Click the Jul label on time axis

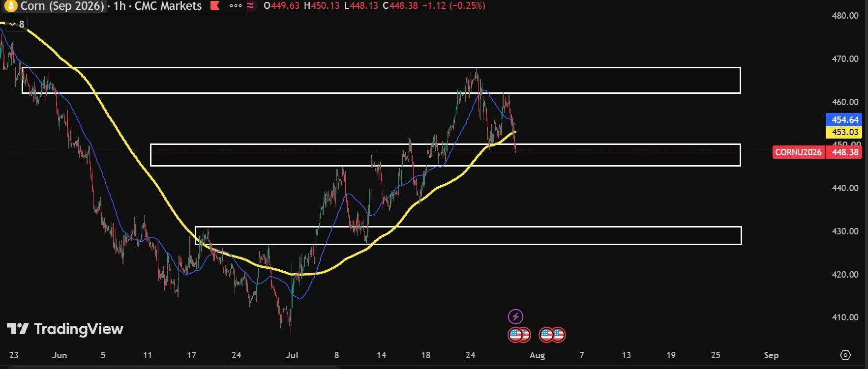pyautogui.click(x=292, y=355)
